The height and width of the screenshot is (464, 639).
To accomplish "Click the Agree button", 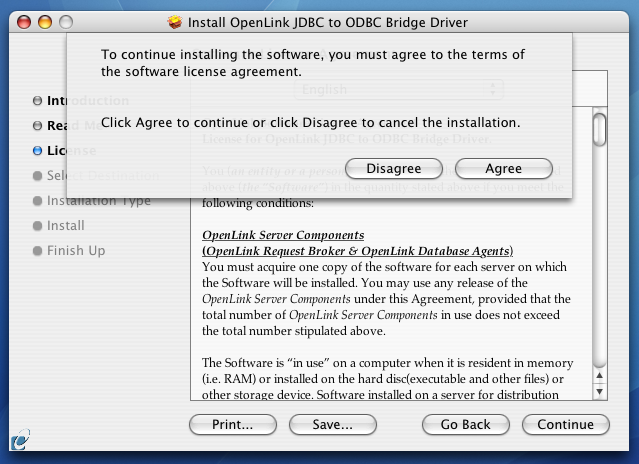I will point(504,169).
